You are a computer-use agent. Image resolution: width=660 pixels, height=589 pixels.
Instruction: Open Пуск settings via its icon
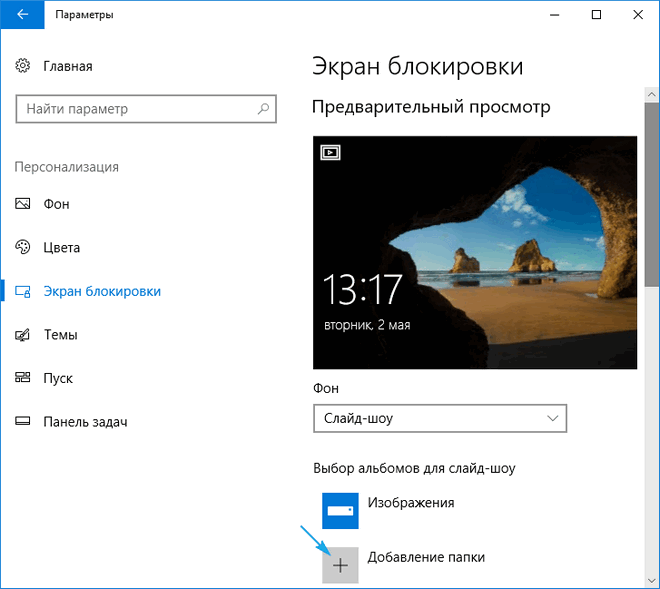[23, 378]
